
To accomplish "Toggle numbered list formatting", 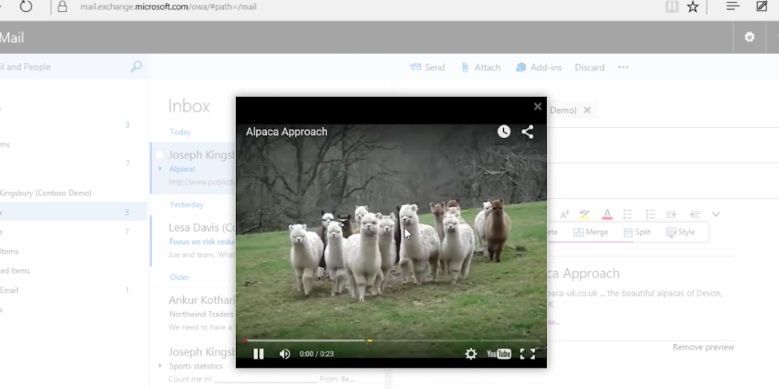I will click(x=650, y=215).
